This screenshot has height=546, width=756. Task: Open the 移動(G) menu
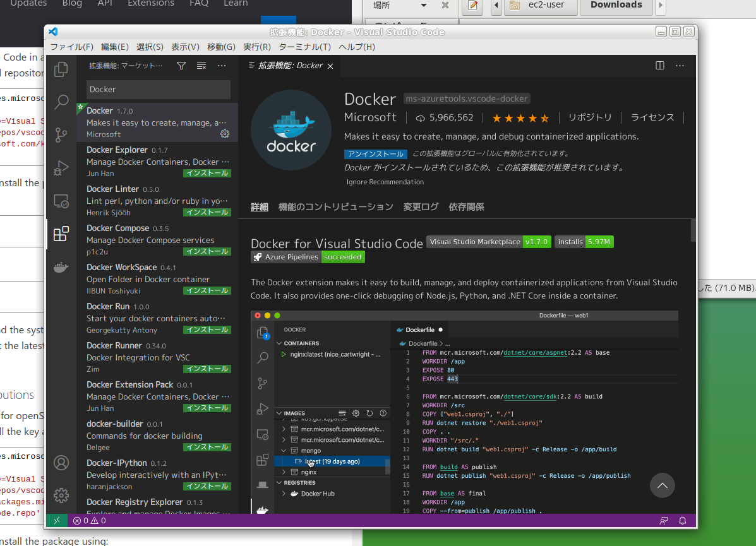221,47
